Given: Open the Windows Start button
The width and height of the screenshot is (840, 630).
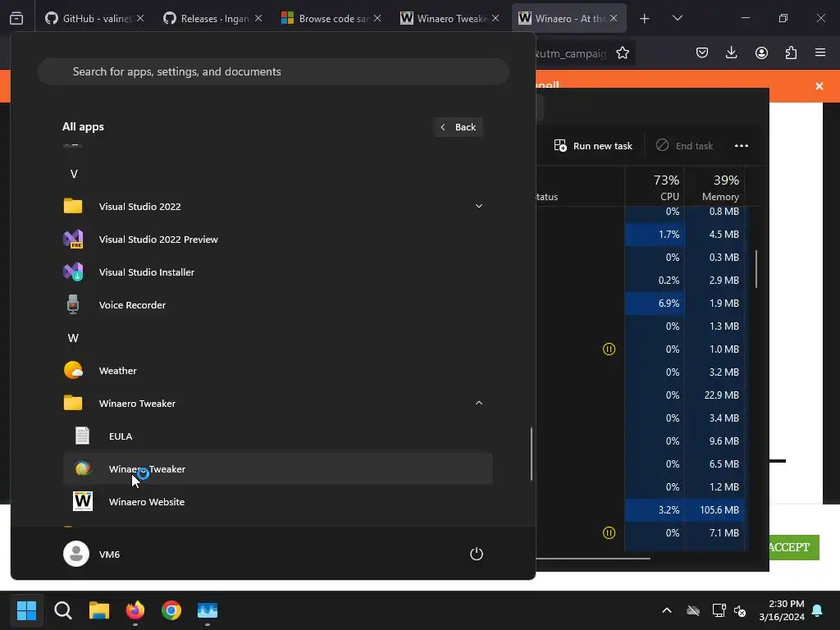Looking at the screenshot, I should (26, 610).
